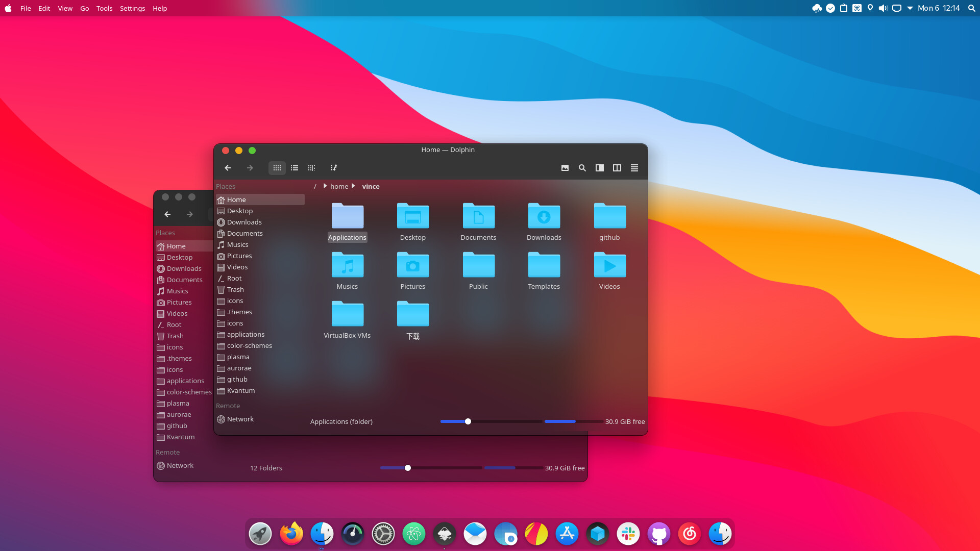
Task: Expand the arrow before home in breadcrumb
Action: pyautogui.click(x=325, y=186)
